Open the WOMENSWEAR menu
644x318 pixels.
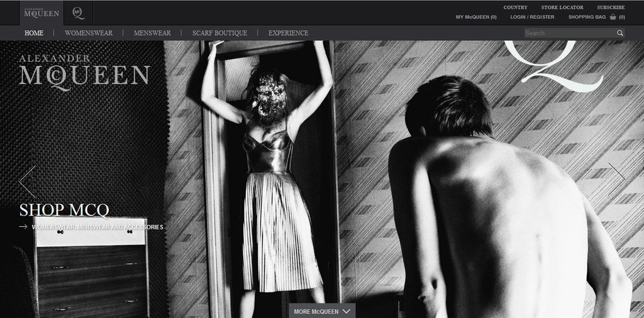click(89, 33)
